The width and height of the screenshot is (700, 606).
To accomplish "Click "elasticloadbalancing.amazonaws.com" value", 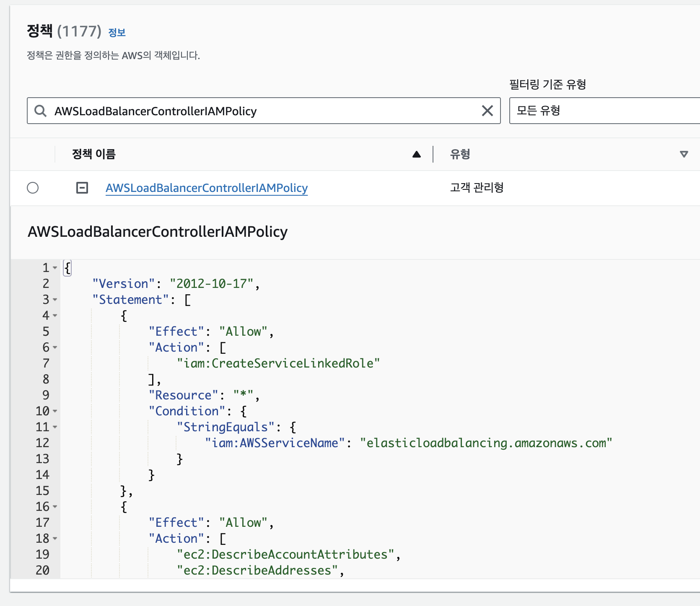I will pyautogui.click(x=486, y=443).
